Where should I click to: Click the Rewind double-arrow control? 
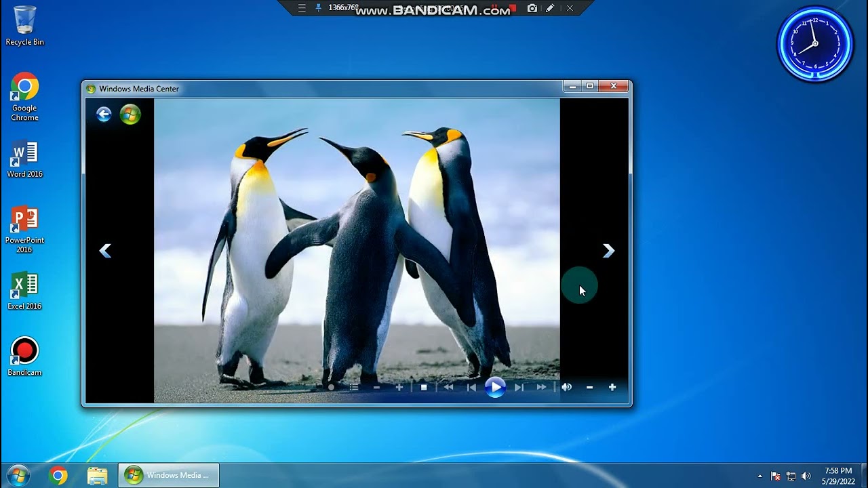point(448,388)
